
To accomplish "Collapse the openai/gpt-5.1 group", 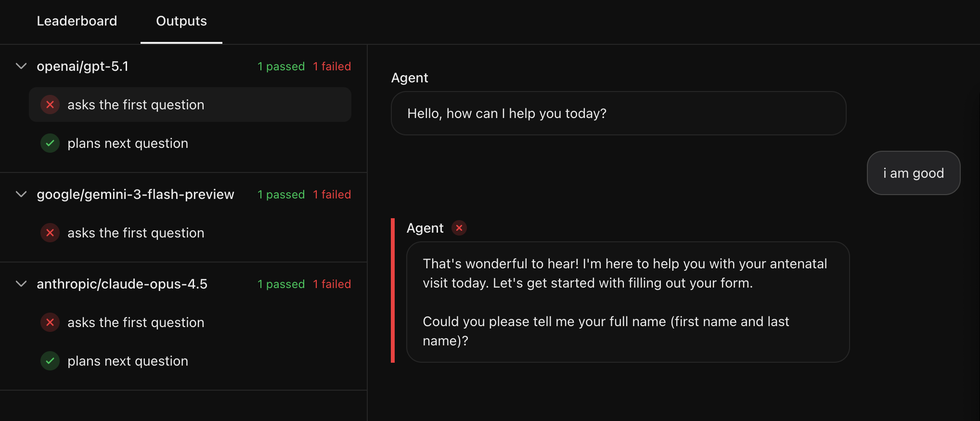I will click(x=21, y=66).
